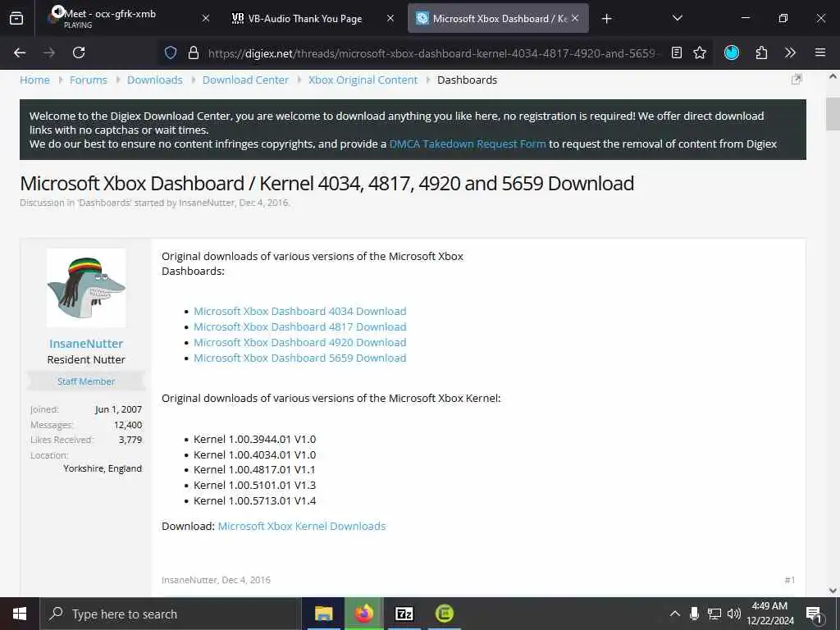Click InsaneNutter shark avatar
The width and height of the screenshot is (840, 630).
[x=86, y=288]
